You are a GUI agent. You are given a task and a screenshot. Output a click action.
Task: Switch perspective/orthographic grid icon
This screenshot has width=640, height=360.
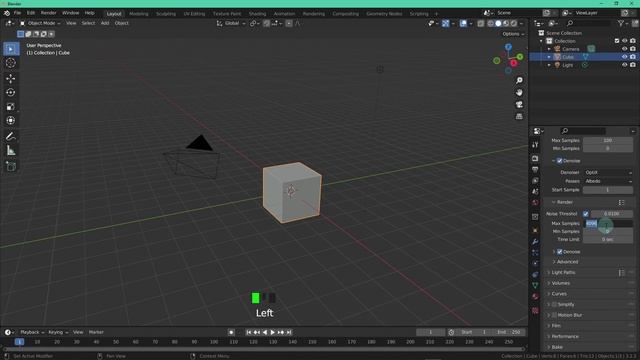[x=519, y=116]
